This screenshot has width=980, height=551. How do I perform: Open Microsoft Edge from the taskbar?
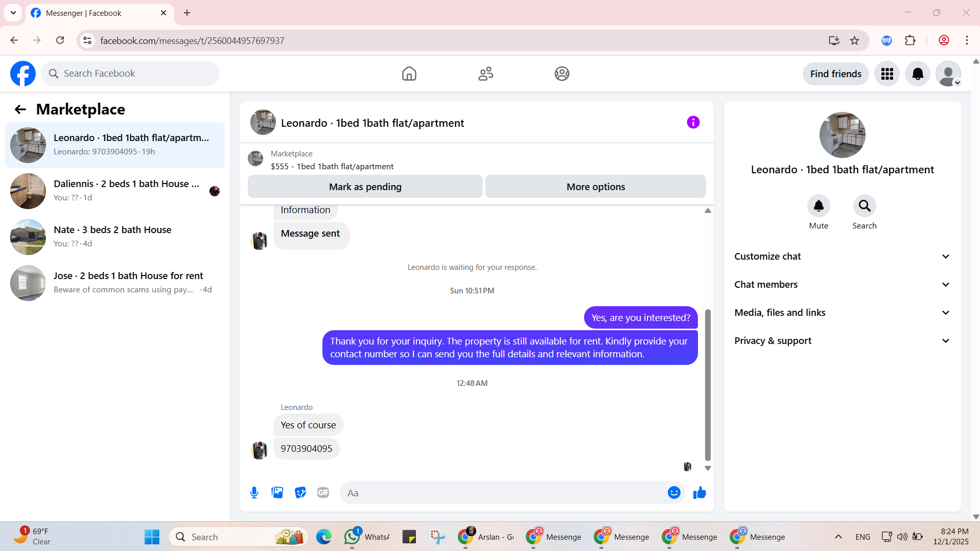click(x=323, y=537)
